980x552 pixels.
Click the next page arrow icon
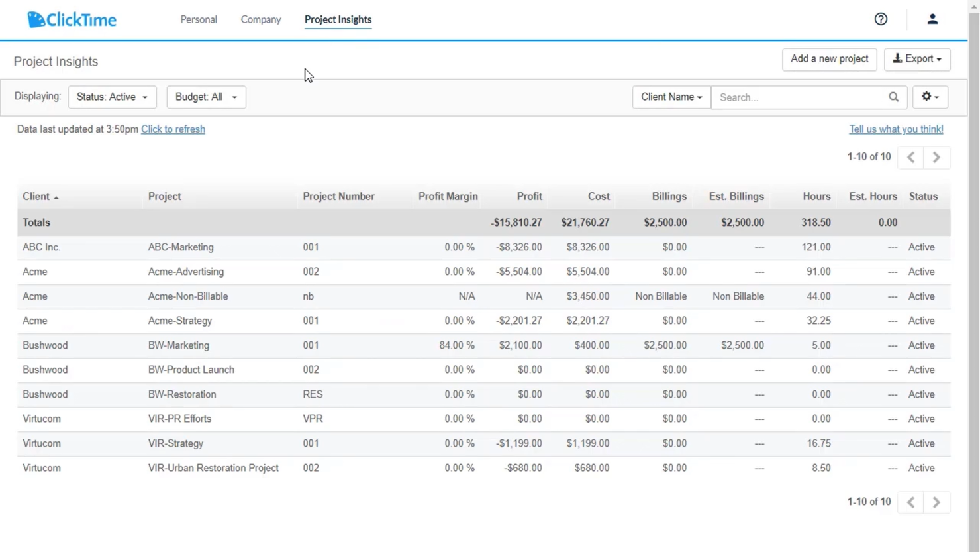[x=936, y=157]
